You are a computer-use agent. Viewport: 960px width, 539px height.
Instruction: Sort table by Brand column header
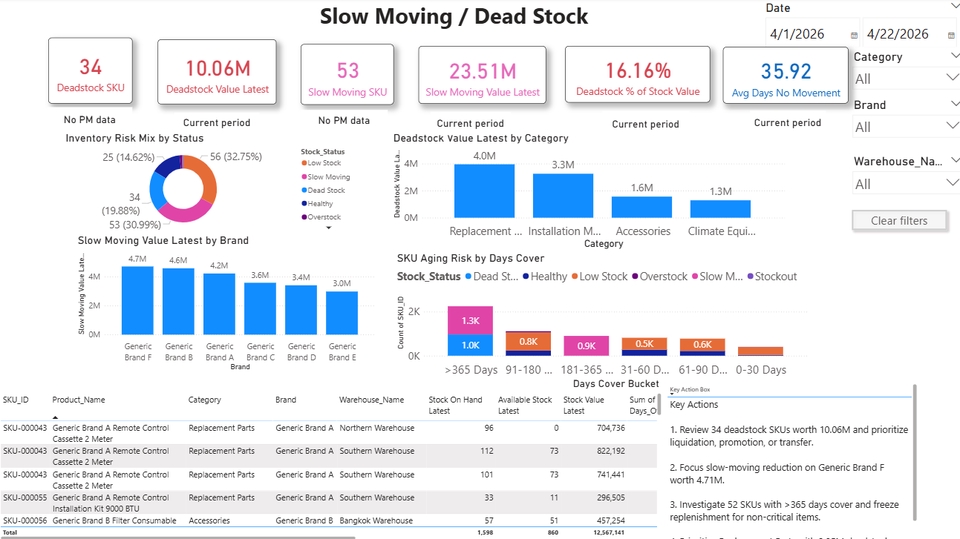285,400
